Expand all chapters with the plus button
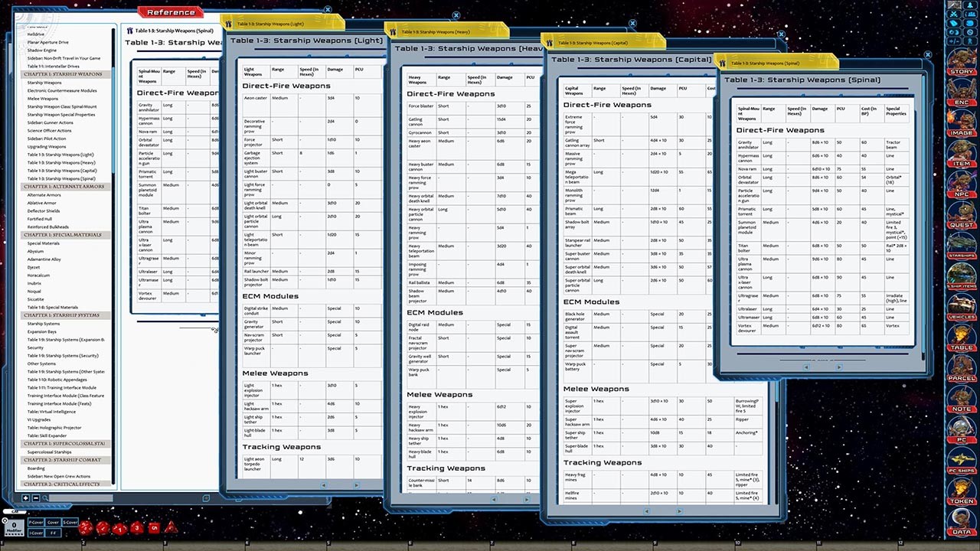 click(x=25, y=498)
